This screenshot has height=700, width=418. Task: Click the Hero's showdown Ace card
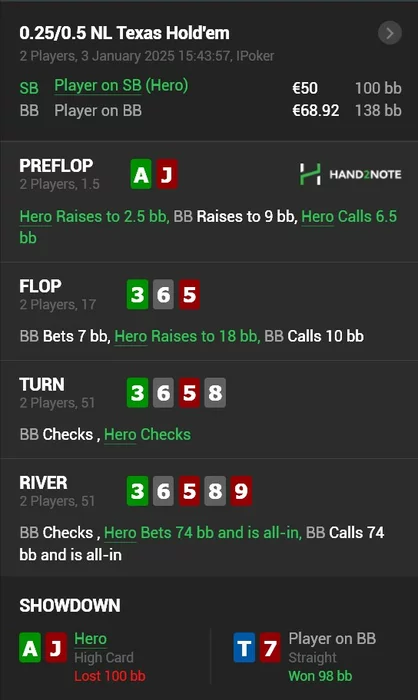coord(30,647)
